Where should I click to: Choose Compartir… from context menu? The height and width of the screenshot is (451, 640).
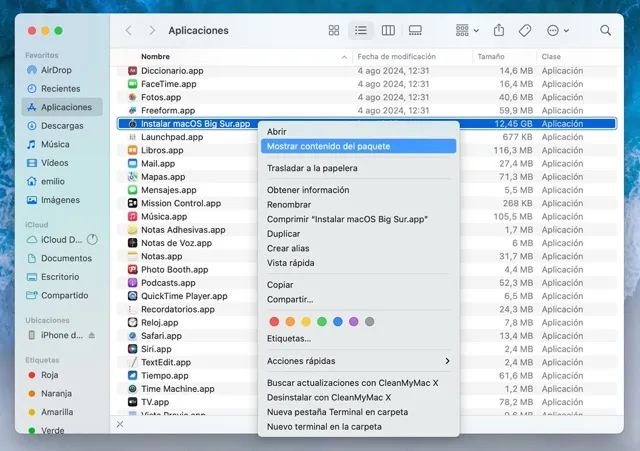(x=358, y=299)
